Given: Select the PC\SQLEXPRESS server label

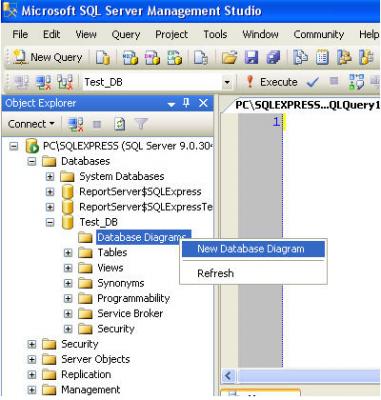Looking at the screenshot, I should tap(128, 146).
